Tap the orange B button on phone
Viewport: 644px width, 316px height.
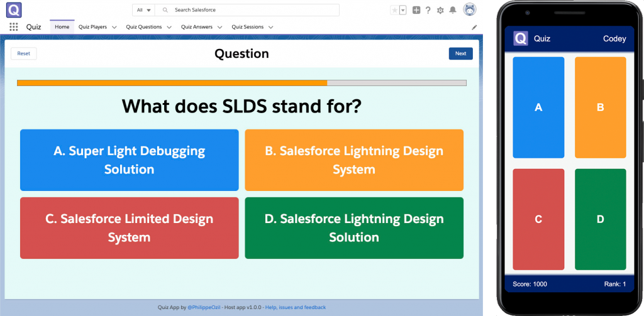601,107
